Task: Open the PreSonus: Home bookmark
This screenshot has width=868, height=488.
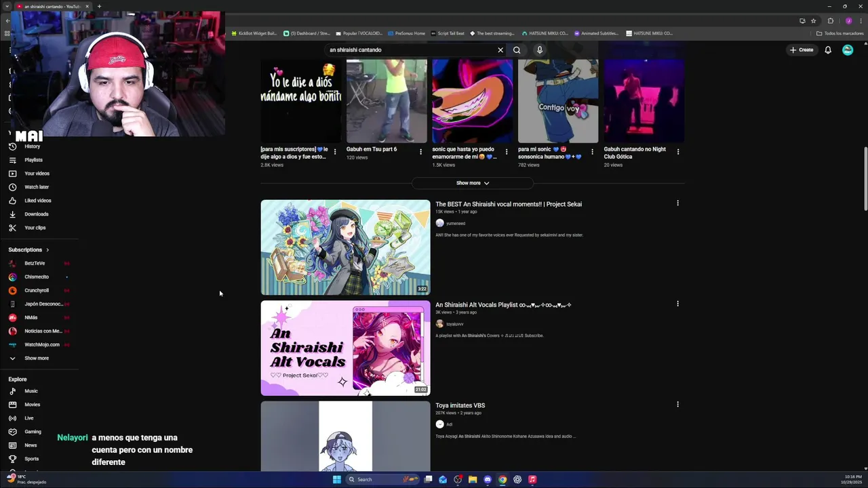Action: [406, 33]
